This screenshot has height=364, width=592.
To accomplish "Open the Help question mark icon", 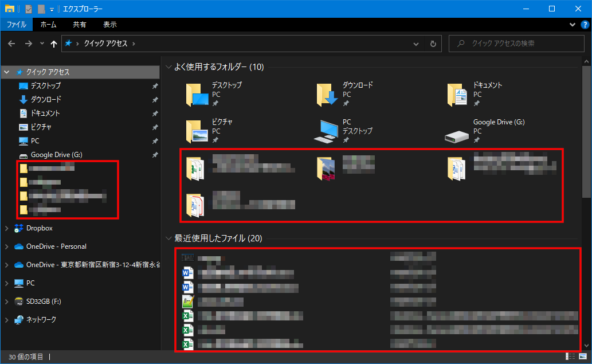I will pos(584,25).
